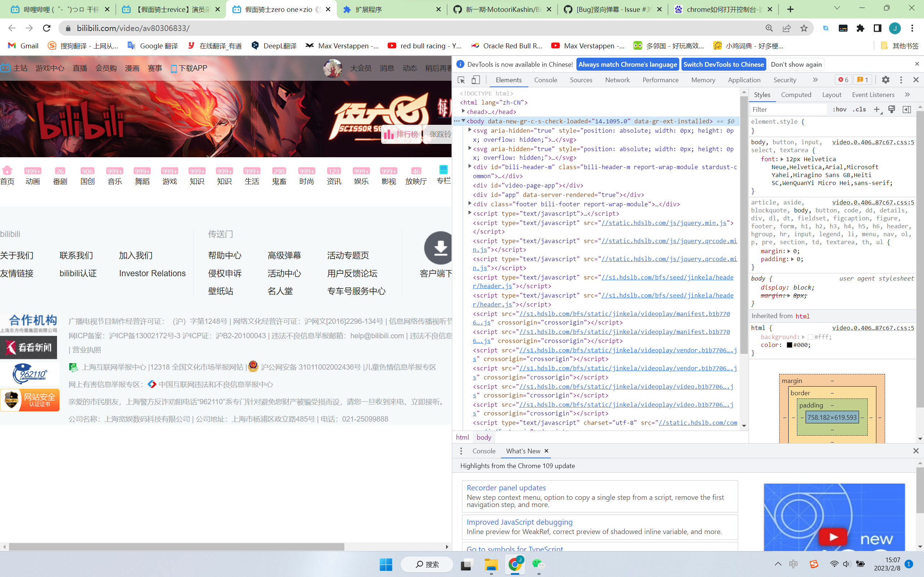
Task: Toggle element state with the :hov button
Action: click(x=840, y=109)
